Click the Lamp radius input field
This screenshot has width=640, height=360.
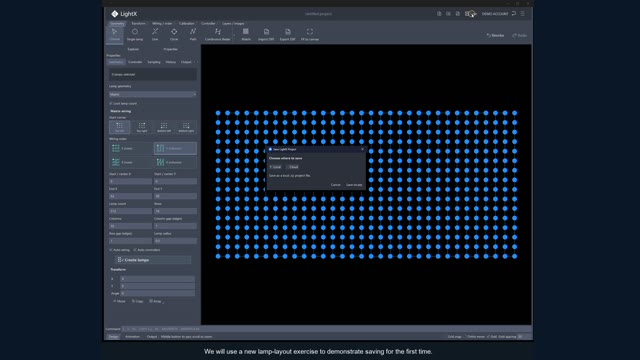click(176, 241)
